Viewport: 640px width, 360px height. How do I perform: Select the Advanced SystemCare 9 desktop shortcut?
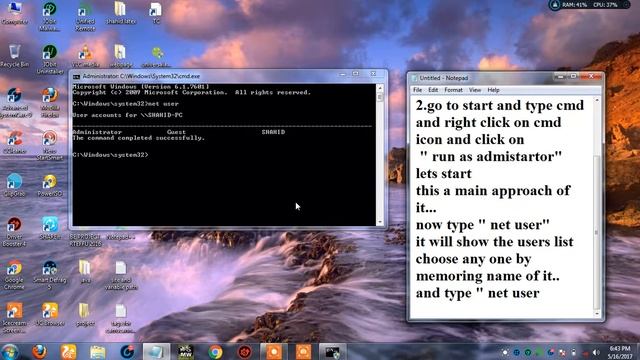[15, 102]
